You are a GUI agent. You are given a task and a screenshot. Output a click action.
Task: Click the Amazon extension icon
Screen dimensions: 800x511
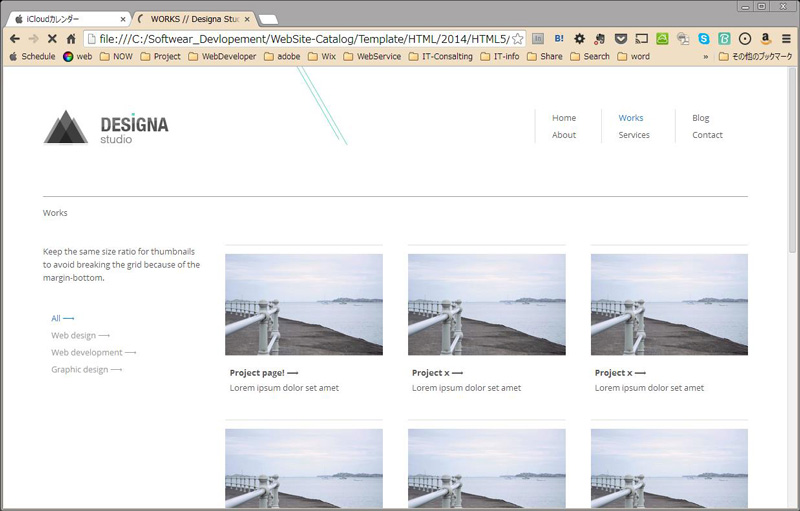pyautogui.click(x=765, y=38)
